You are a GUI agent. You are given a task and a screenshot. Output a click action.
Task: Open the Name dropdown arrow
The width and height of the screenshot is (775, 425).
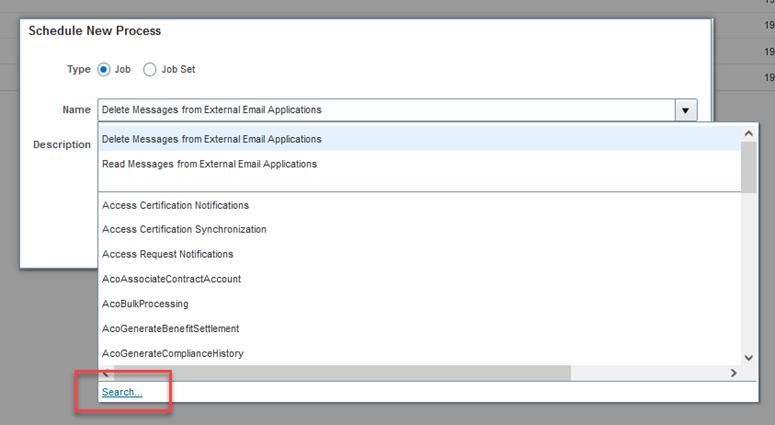pyautogui.click(x=686, y=110)
